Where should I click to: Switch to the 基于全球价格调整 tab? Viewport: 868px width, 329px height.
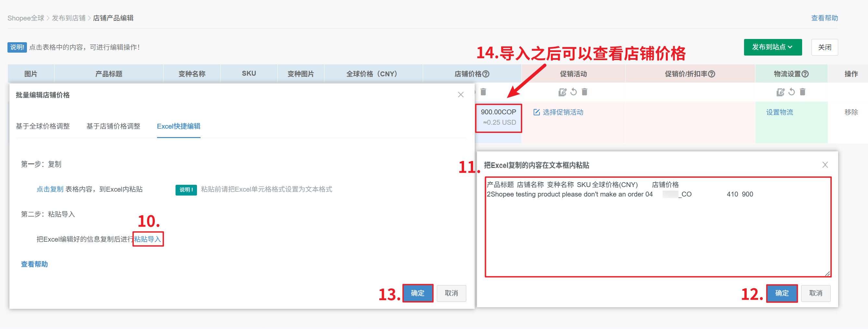(x=43, y=126)
